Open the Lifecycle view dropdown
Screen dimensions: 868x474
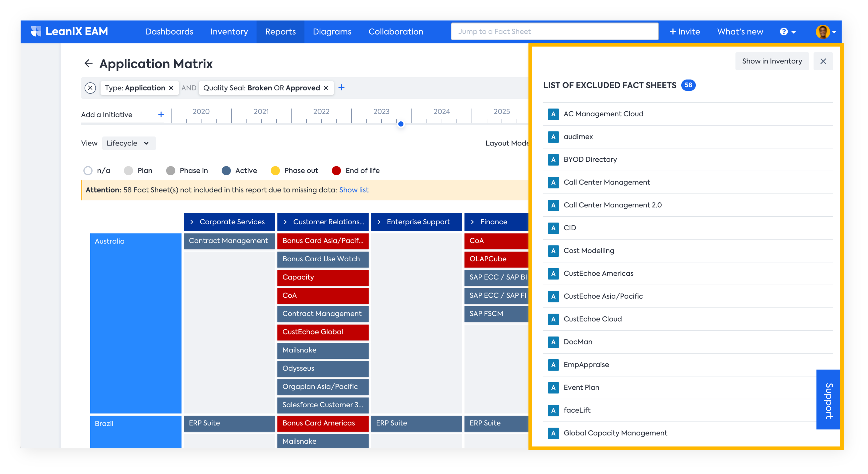(129, 143)
